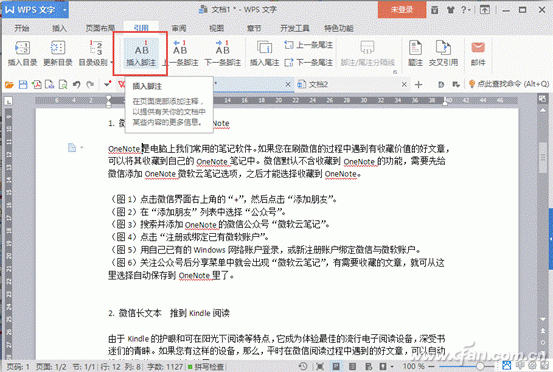Click the 插入脚注 (Insert Footnote) icon
553x372 pixels.
141,54
